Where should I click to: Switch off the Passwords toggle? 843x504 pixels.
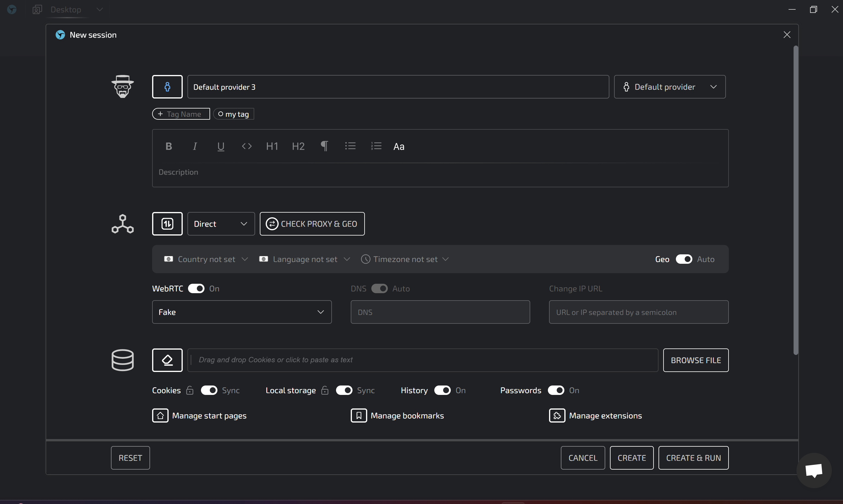[x=556, y=390]
